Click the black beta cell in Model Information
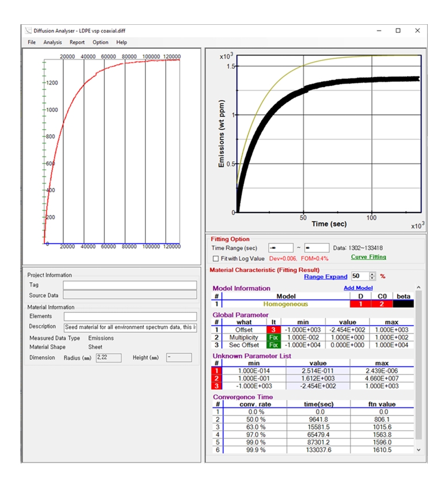 404,304
